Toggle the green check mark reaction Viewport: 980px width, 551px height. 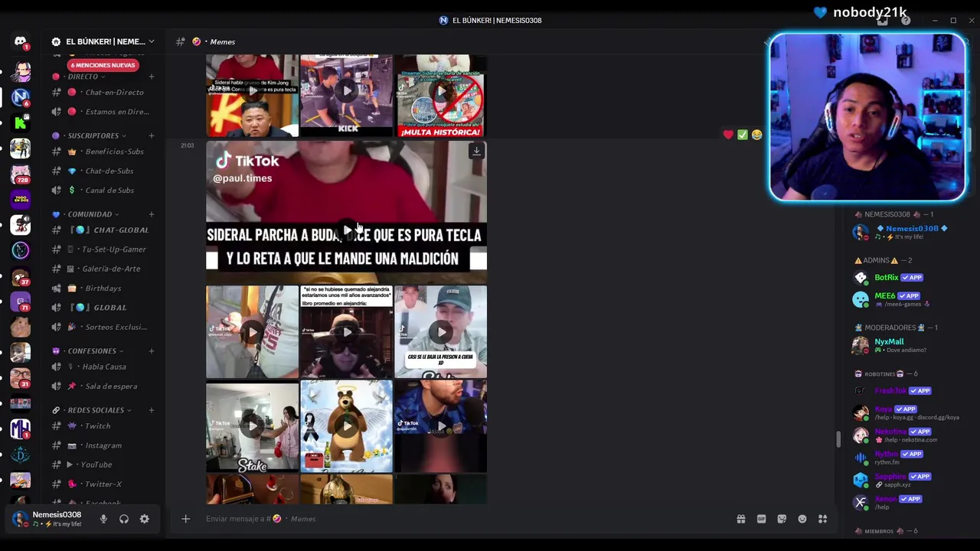[x=743, y=135]
